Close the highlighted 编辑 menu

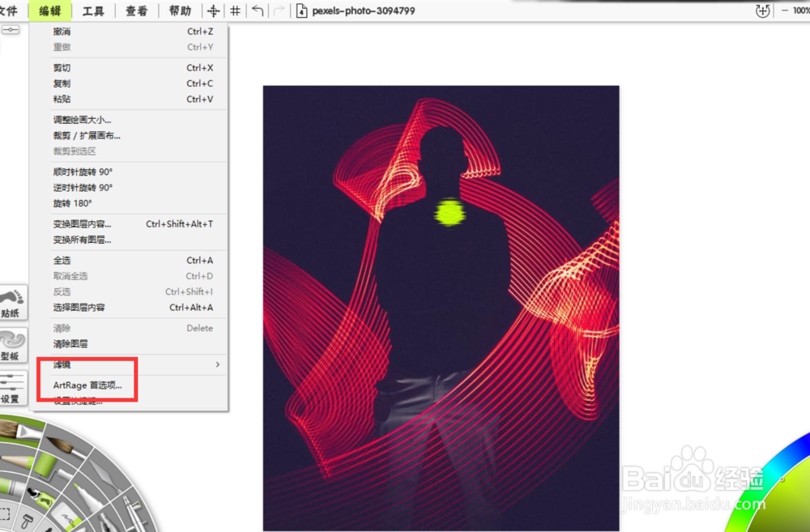[50, 11]
